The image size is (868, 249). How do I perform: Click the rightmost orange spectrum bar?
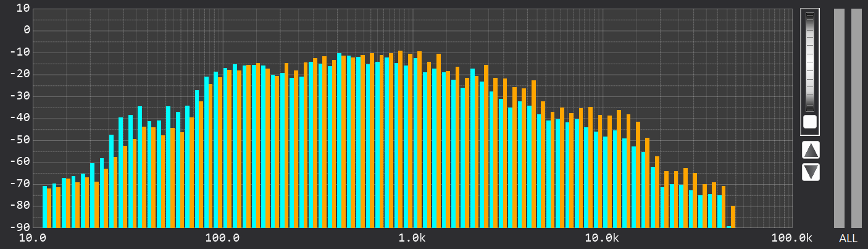(733, 216)
